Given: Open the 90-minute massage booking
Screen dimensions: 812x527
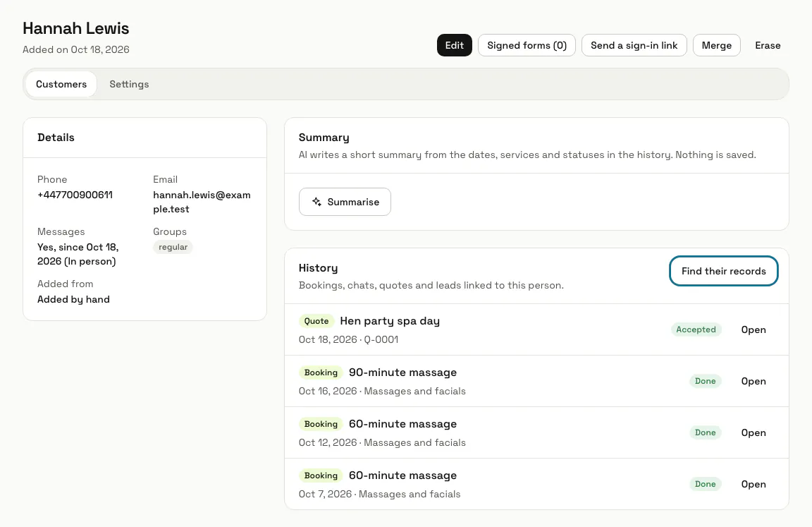Looking at the screenshot, I should click(x=753, y=381).
